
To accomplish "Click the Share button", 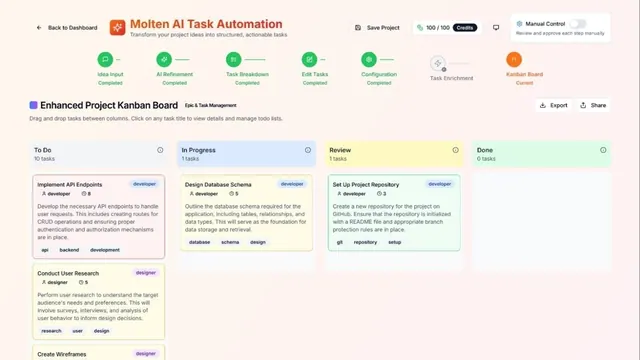I will [x=593, y=105].
